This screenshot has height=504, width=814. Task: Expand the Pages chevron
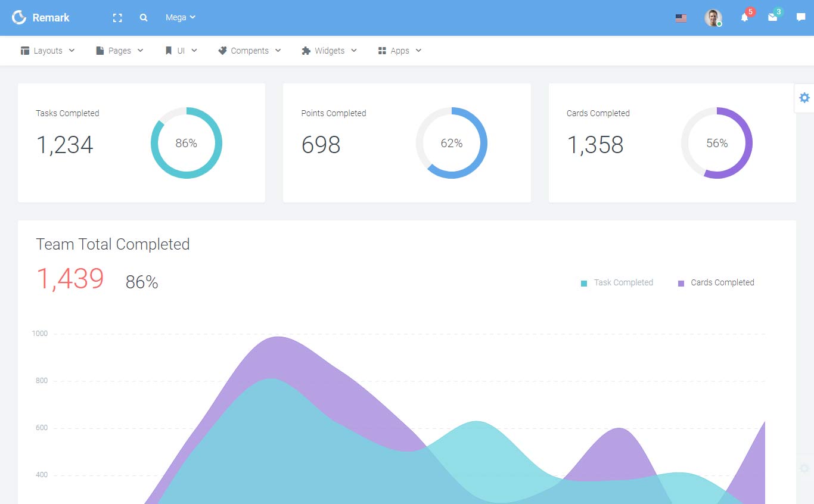tap(141, 51)
